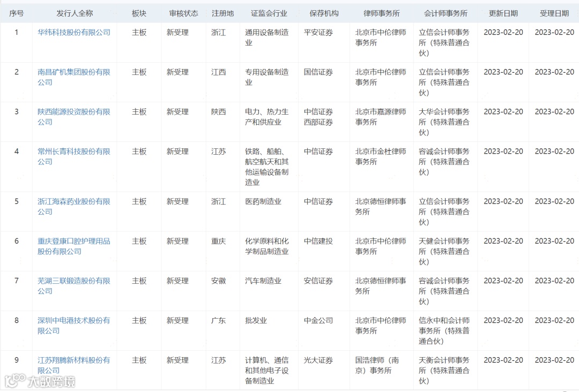Click the 注册地 column header
Viewport: 579px width, 392px height.
(222, 13)
